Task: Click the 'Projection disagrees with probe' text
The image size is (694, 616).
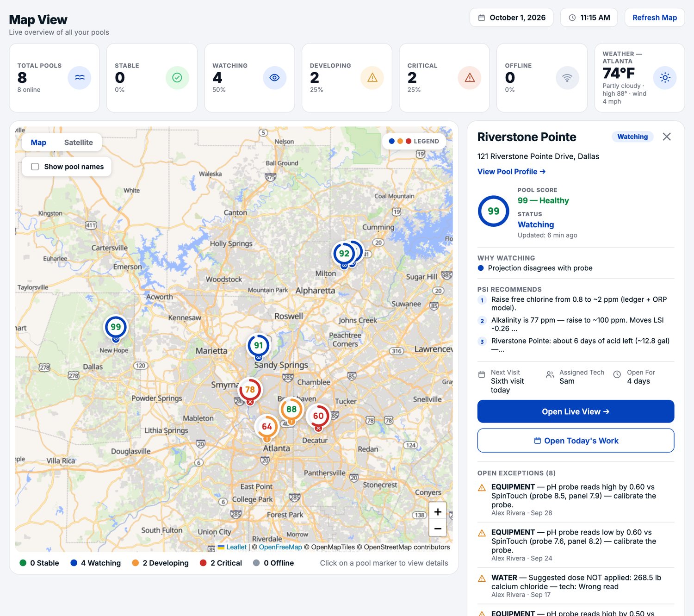Action: coord(540,268)
